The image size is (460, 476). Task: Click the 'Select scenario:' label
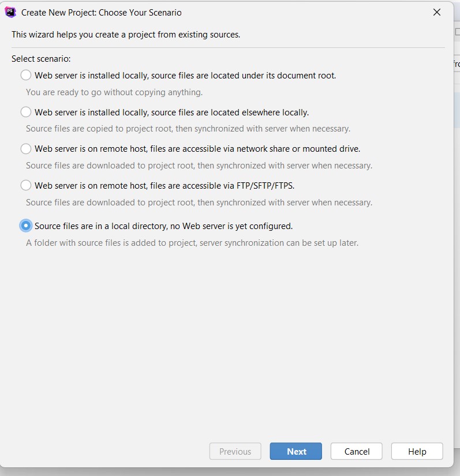(x=41, y=59)
